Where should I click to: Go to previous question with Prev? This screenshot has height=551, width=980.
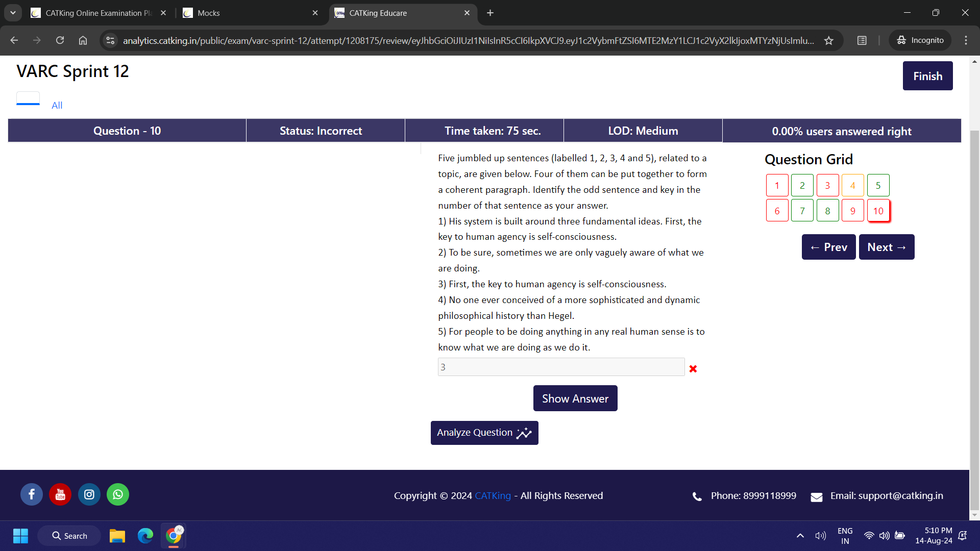pyautogui.click(x=828, y=247)
